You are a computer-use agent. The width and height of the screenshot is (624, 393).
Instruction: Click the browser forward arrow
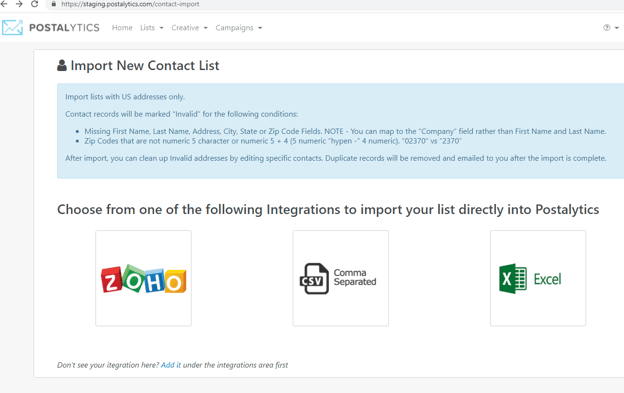19,4
